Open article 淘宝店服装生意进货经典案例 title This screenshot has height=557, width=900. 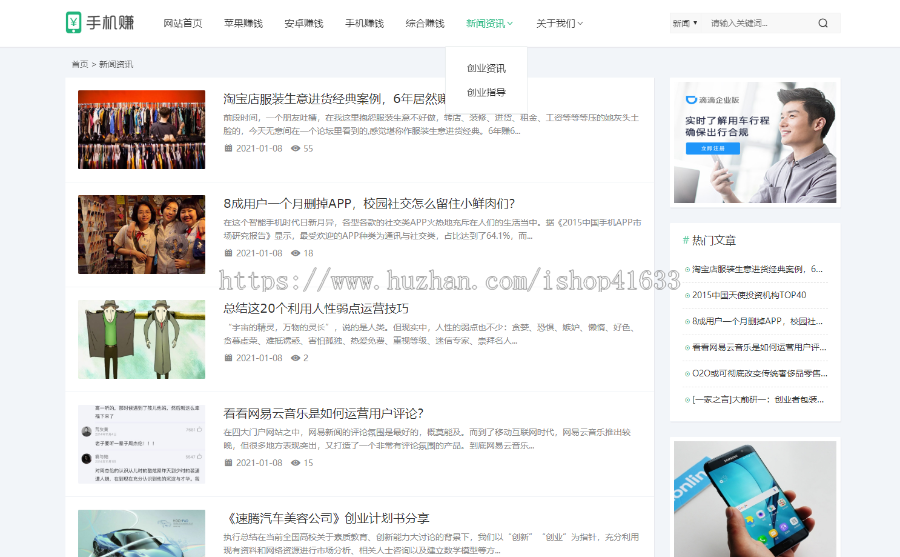pos(334,99)
